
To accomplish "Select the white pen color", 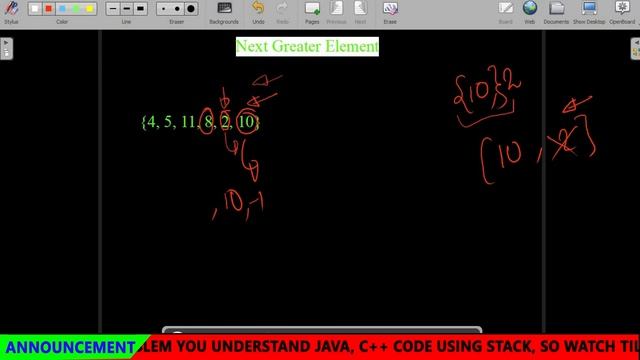I will coord(35,9).
